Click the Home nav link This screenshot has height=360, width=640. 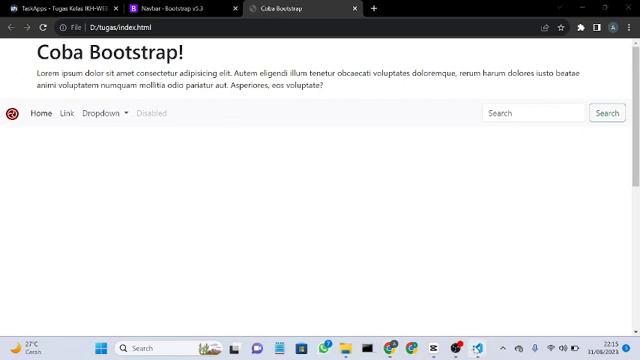[x=41, y=113]
